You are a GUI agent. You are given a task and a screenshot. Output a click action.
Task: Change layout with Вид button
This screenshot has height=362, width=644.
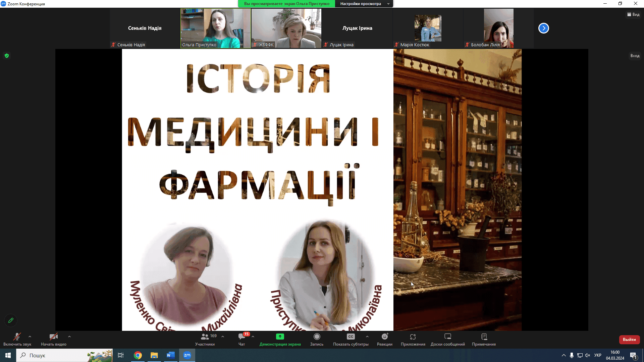click(633, 14)
